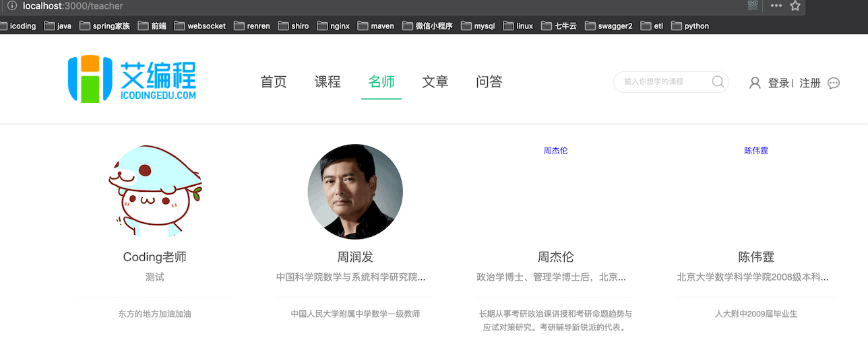868x354 pixels.
Task: Open the java bookmark folder
Action: click(58, 26)
